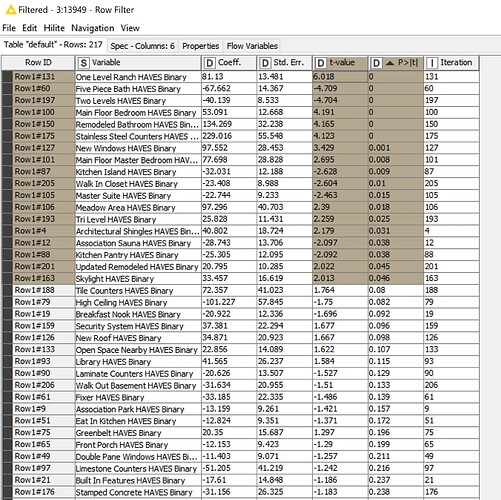Click the cell 'Tile Counters HAVES Binary'
Viewport: 501px width, 500px height.
pyautogui.click(x=138, y=291)
